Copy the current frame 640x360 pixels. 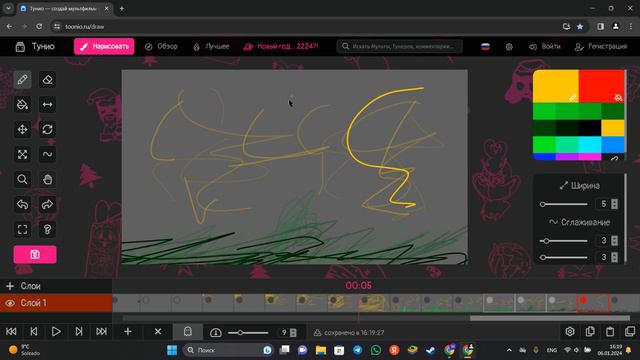[x=590, y=331]
